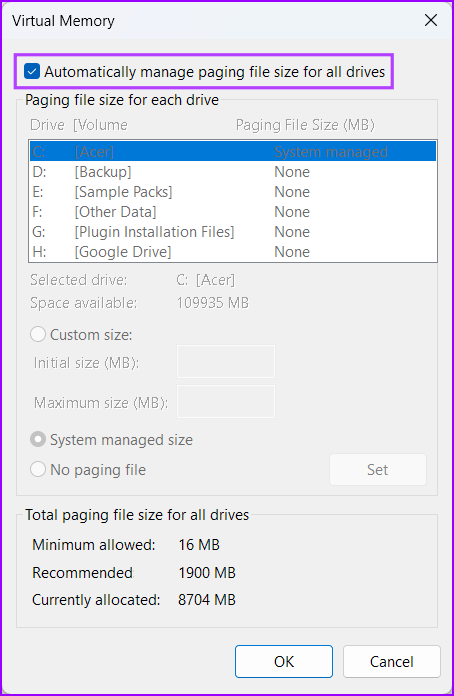Screen dimensions: 454x696
Task: Choose System managed size option
Action: [38, 439]
